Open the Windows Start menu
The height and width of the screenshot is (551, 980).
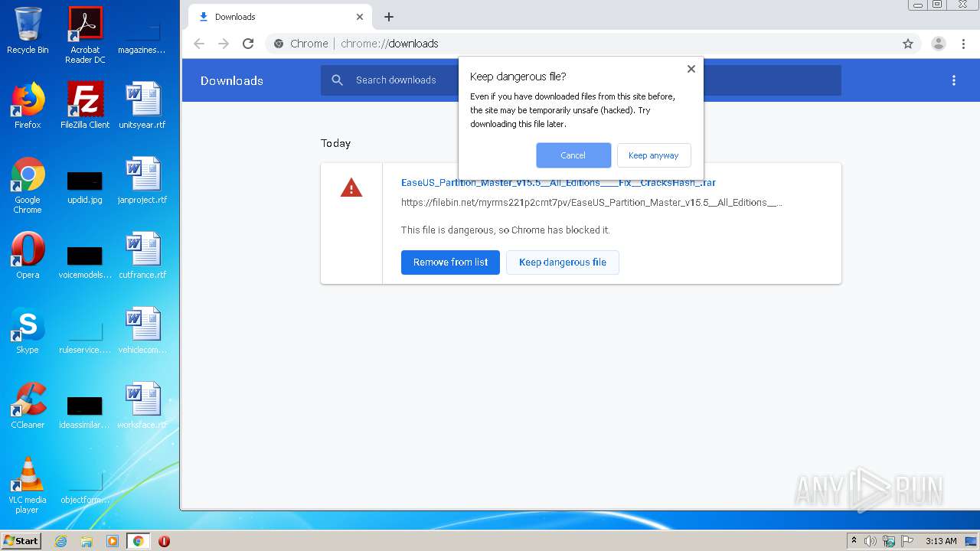(x=21, y=540)
